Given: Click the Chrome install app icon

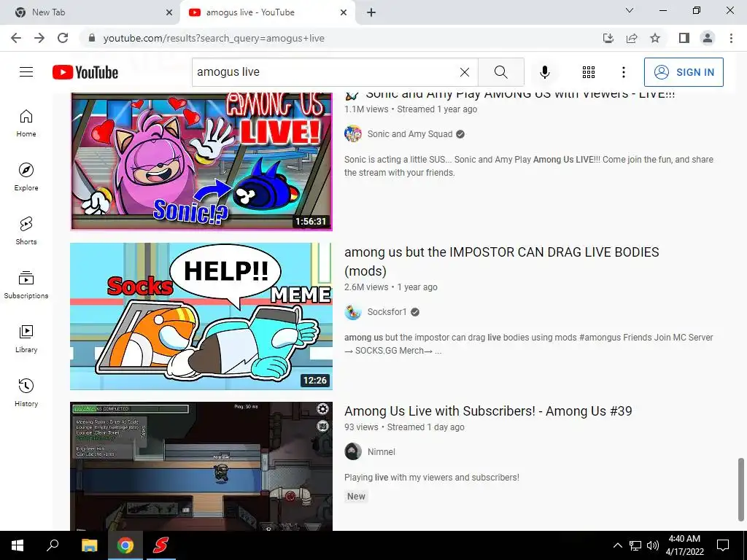Looking at the screenshot, I should click(608, 38).
